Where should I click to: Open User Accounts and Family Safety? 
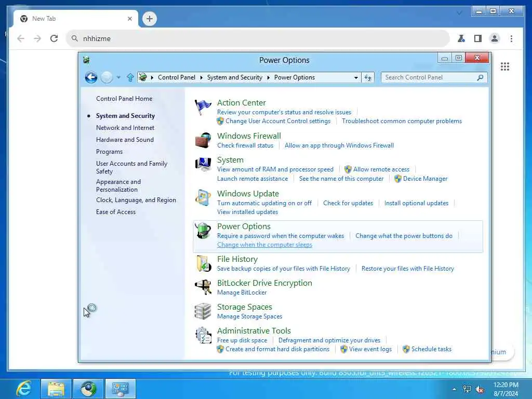pyautogui.click(x=131, y=167)
